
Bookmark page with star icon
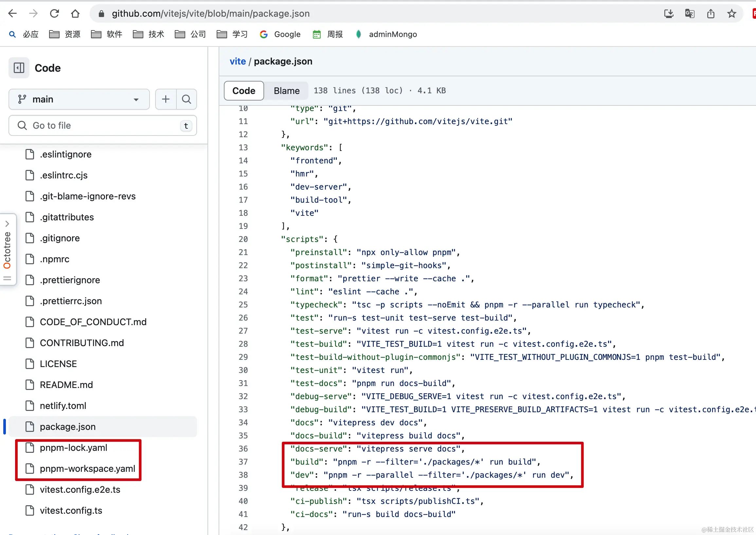731,13
